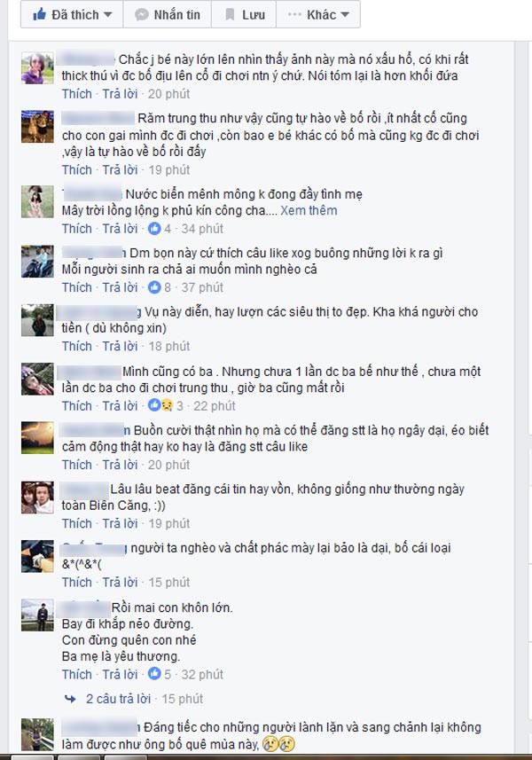Screen dimensions: 532x760
Task: Click Thích under the Rằm trung thu comment
Action: click(x=76, y=169)
